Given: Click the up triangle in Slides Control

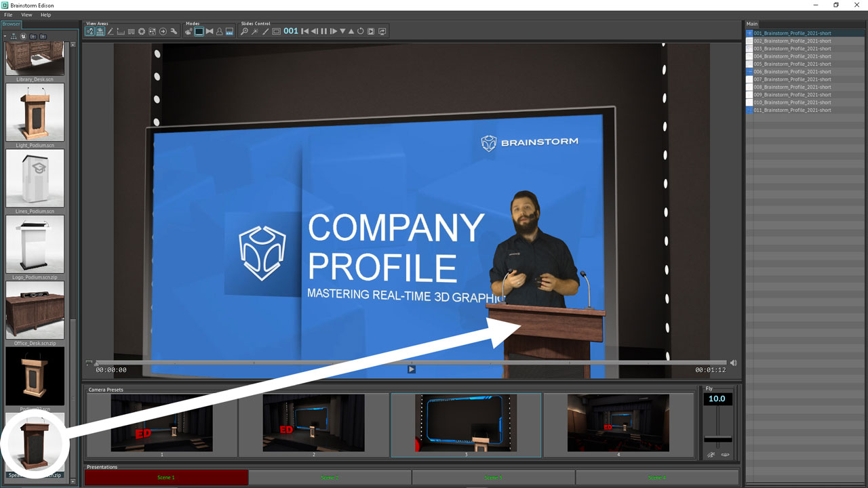Looking at the screenshot, I should coord(351,31).
